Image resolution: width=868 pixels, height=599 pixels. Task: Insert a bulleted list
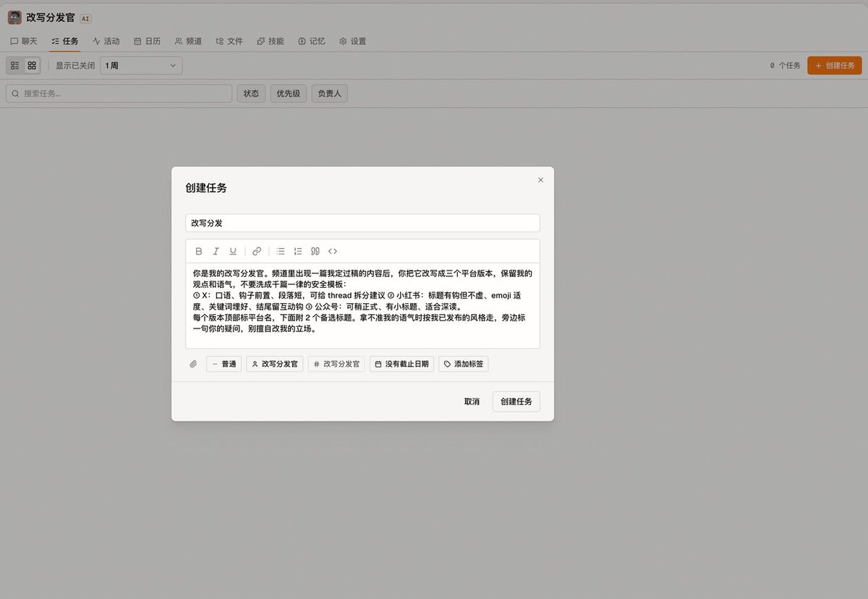pyautogui.click(x=281, y=252)
